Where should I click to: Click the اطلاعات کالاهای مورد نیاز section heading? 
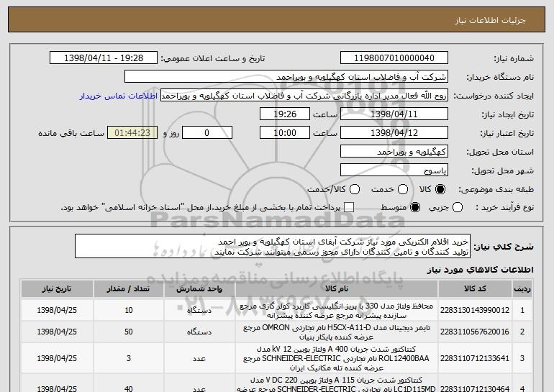[480, 270]
